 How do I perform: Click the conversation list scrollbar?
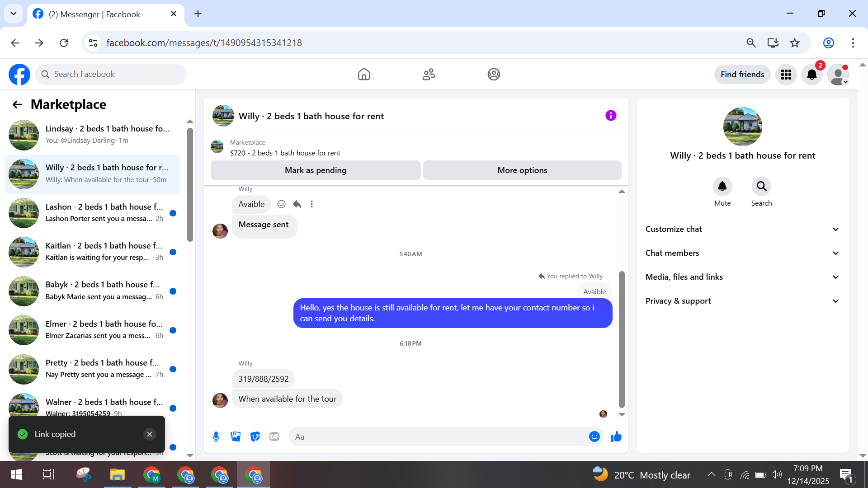[190, 185]
